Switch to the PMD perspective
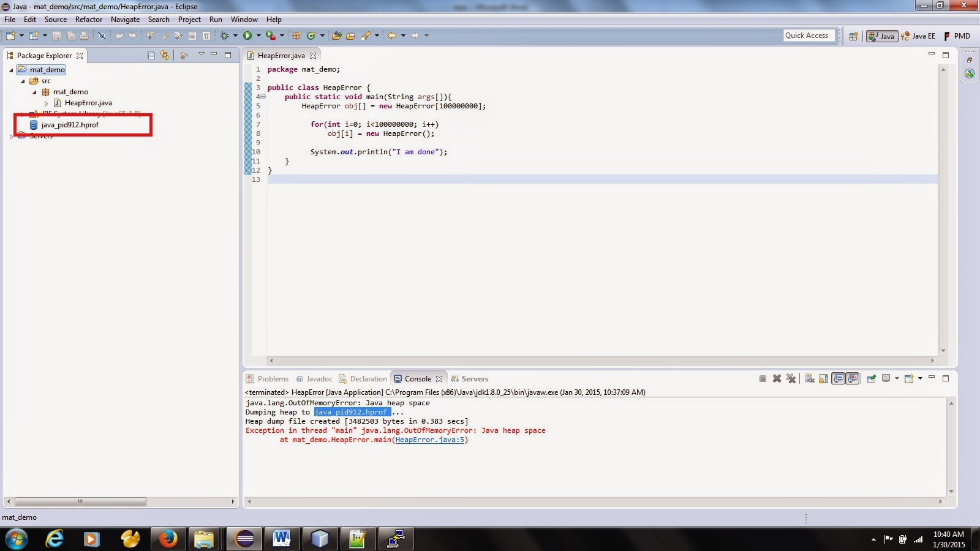The width and height of the screenshot is (980, 551). click(x=957, y=36)
